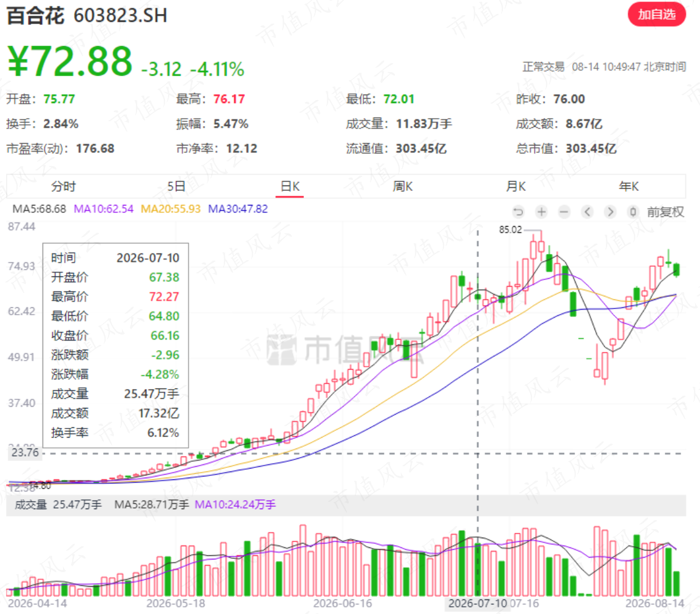Screen dimensions: 700x614
Task: Switch to 分时 tab
Action: tap(64, 186)
